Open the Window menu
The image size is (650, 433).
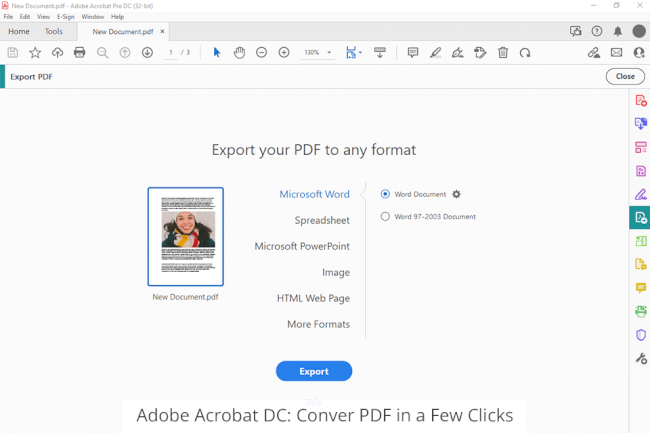coord(92,17)
